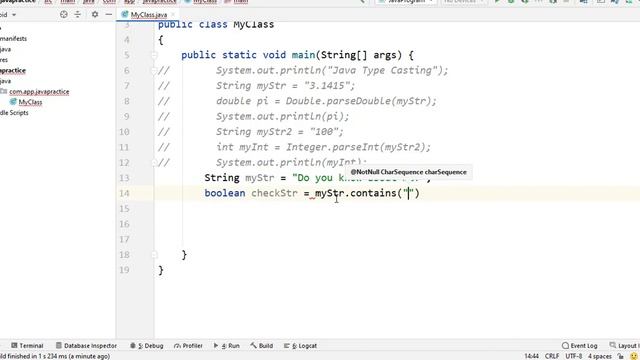The height and width of the screenshot is (360, 640).
Task: Click the 4 spaces indent indicator
Action: pos(600,356)
